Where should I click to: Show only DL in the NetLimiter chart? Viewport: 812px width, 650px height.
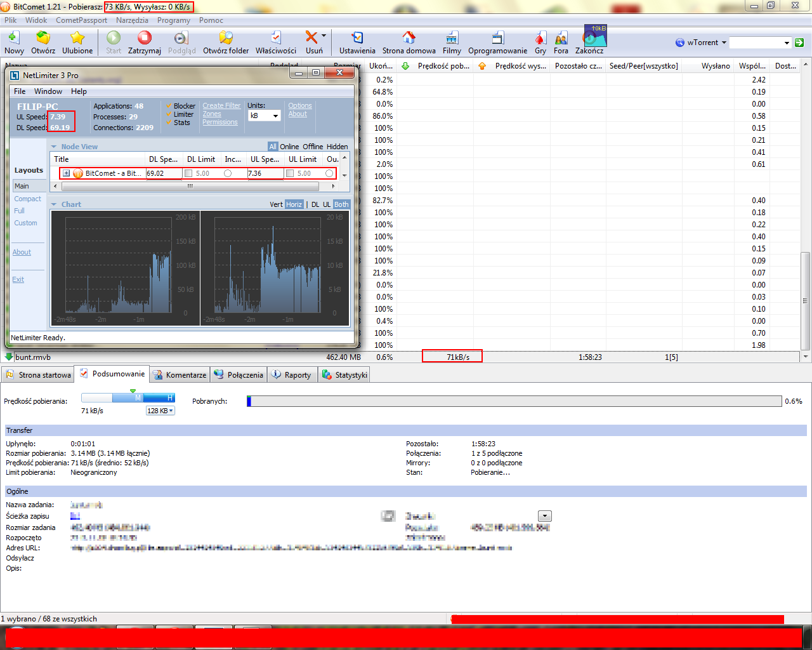[315, 204]
